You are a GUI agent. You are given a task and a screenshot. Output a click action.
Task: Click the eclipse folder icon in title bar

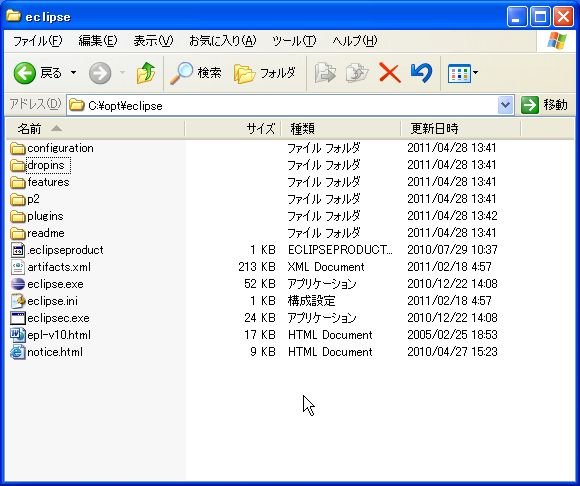(x=14, y=16)
